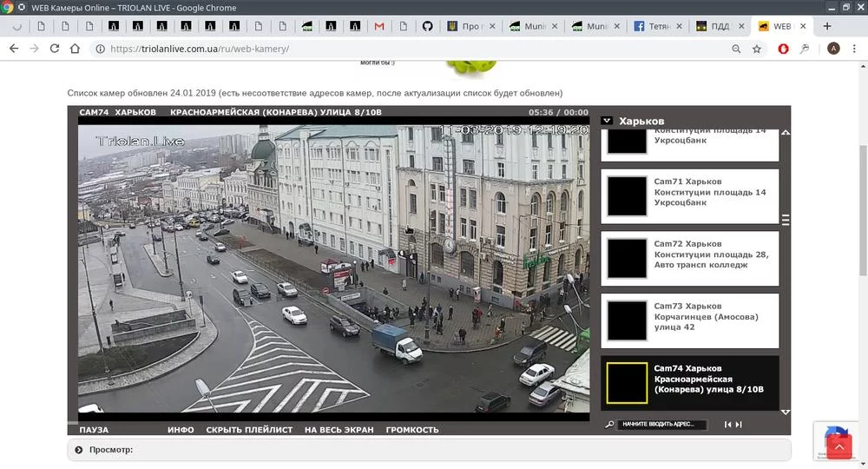Click the camera address search field
Screen dimensions: 868x469
(x=661, y=425)
